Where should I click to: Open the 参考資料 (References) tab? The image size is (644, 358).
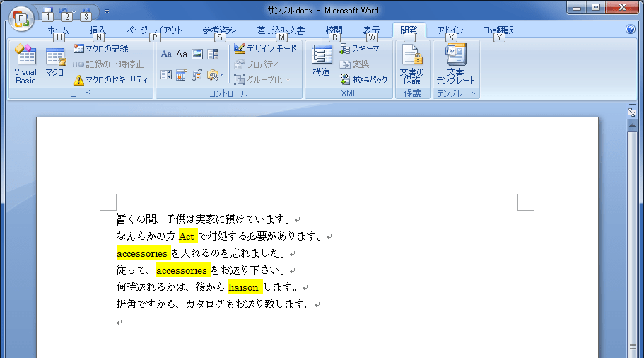[x=219, y=30]
